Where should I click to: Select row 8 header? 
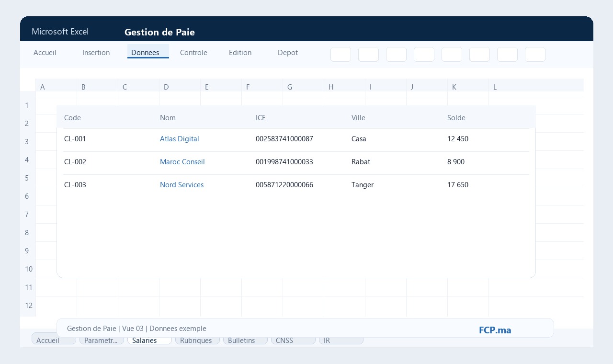pyautogui.click(x=27, y=233)
